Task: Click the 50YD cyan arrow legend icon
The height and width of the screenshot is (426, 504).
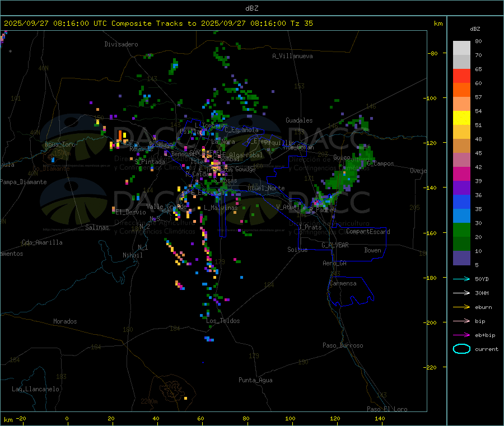Action: [x=461, y=279]
